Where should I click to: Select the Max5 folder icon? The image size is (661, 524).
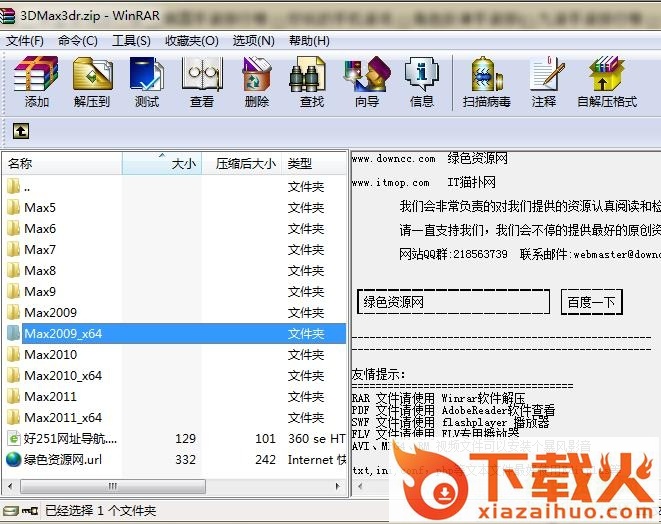point(13,207)
